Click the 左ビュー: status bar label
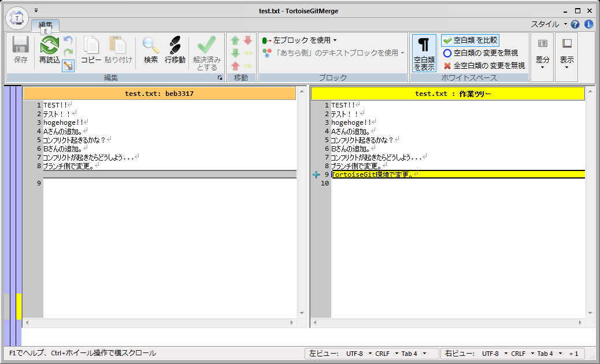 tap(324, 354)
